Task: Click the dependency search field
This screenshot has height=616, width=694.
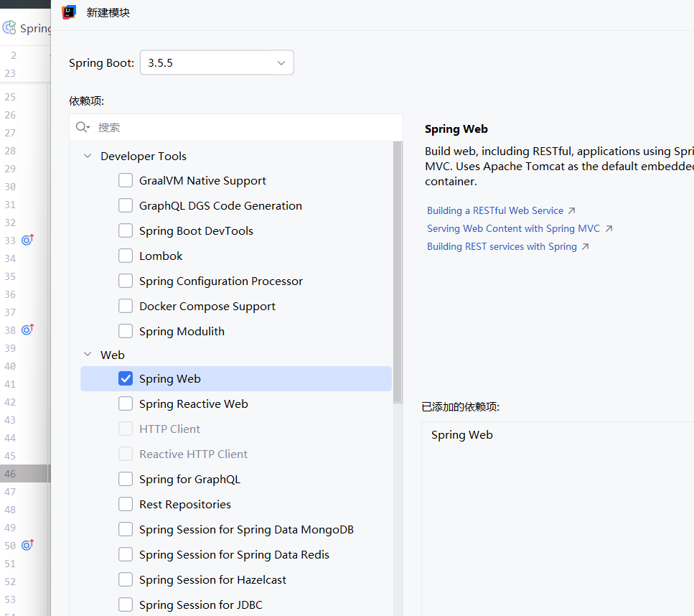Action: pyautogui.click(x=236, y=128)
